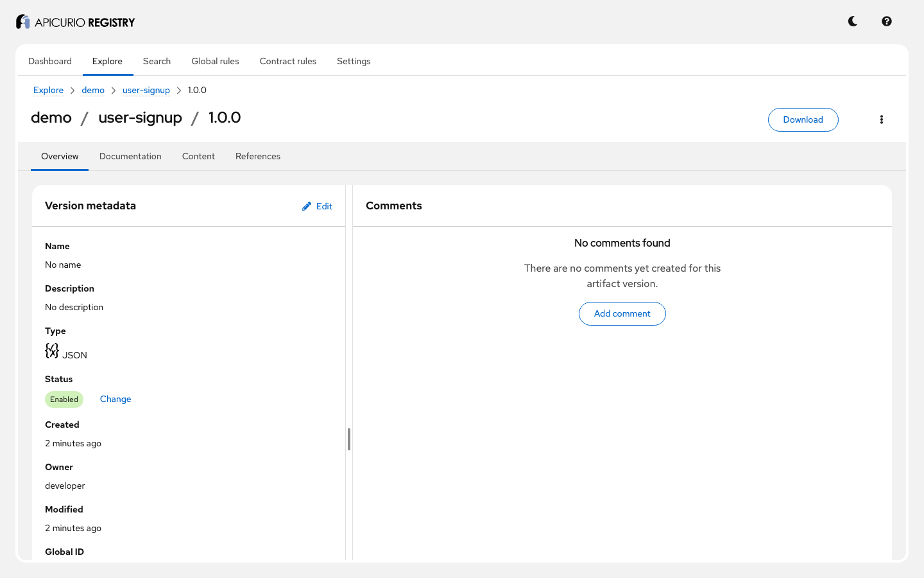This screenshot has width=924, height=578.
Task: Click the panel divider drag handle
Action: pos(349,439)
